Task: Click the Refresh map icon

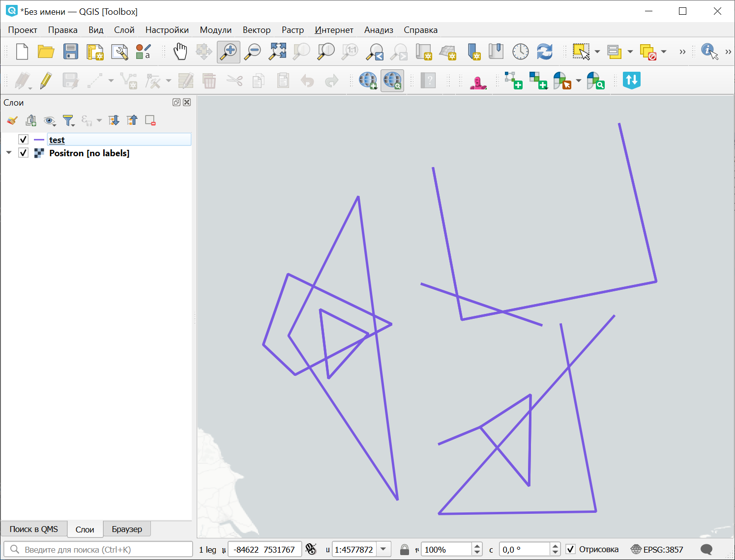Action: click(x=544, y=52)
